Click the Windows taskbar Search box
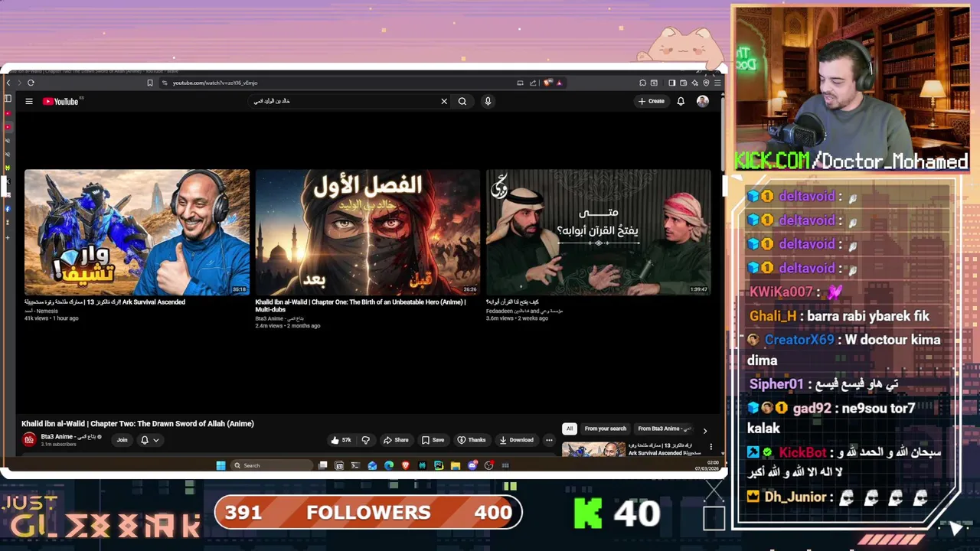 coord(272,465)
